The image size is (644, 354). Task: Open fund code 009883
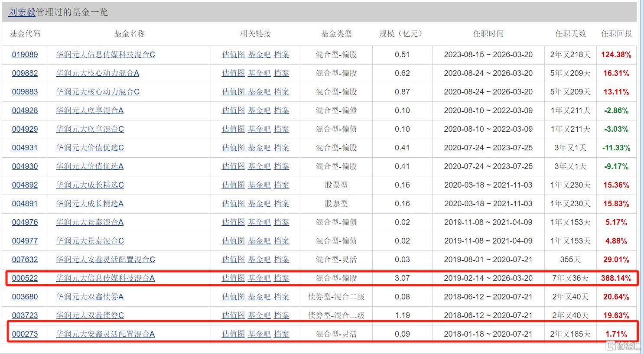click(x=25, y=92)
